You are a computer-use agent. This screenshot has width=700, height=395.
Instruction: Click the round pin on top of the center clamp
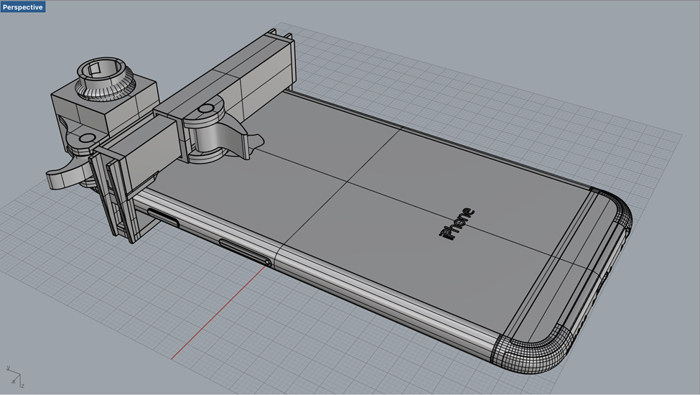click(206, 108)
